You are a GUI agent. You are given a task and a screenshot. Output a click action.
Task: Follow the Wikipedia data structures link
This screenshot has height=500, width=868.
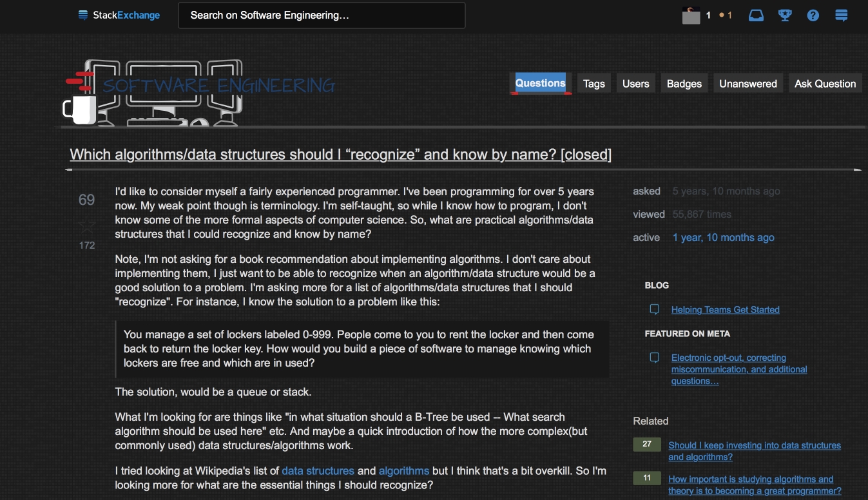[x=318, y=471]
